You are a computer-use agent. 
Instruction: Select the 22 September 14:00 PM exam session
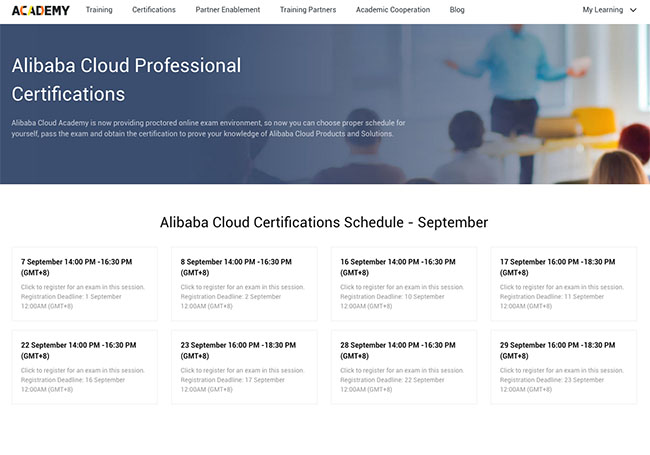[x=85, y=367]
